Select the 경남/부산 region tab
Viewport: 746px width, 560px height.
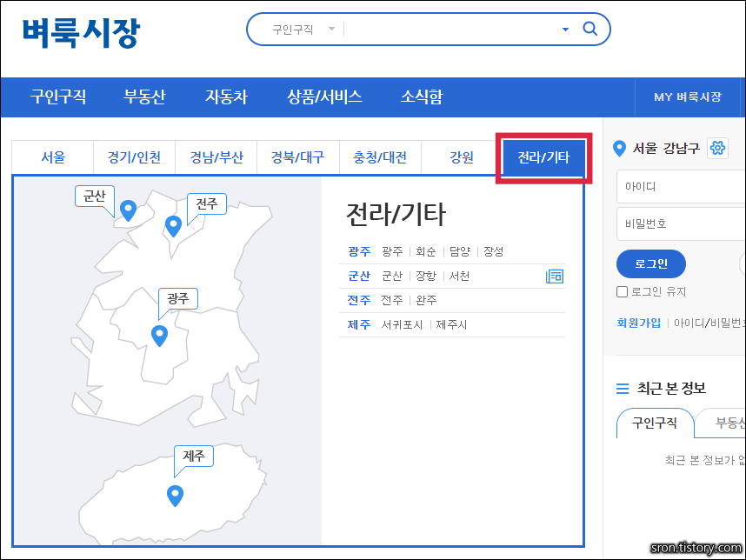(216, 157)
